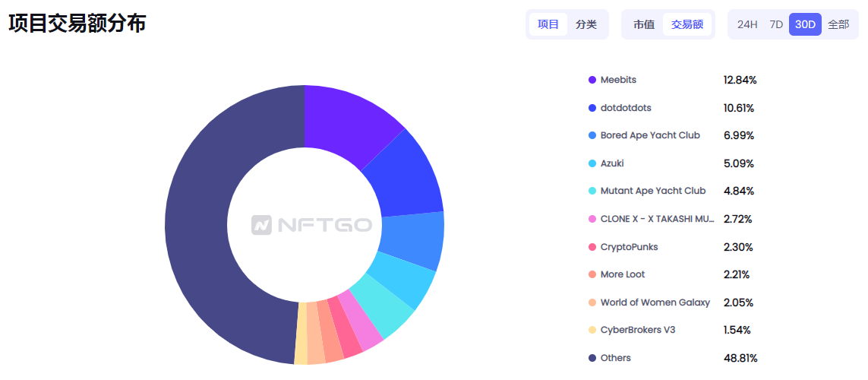
Task: Click the Bored Ape Yacht Club legend dot
Action: (592, 136)
